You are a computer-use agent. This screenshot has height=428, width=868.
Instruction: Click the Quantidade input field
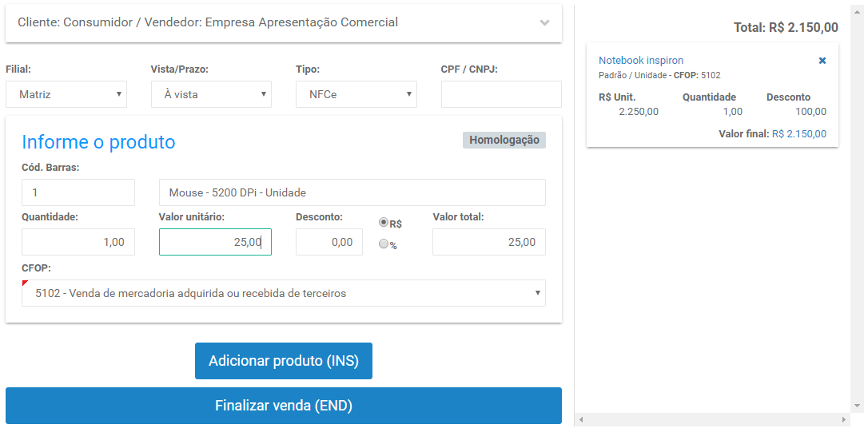(x=78, y=242)
